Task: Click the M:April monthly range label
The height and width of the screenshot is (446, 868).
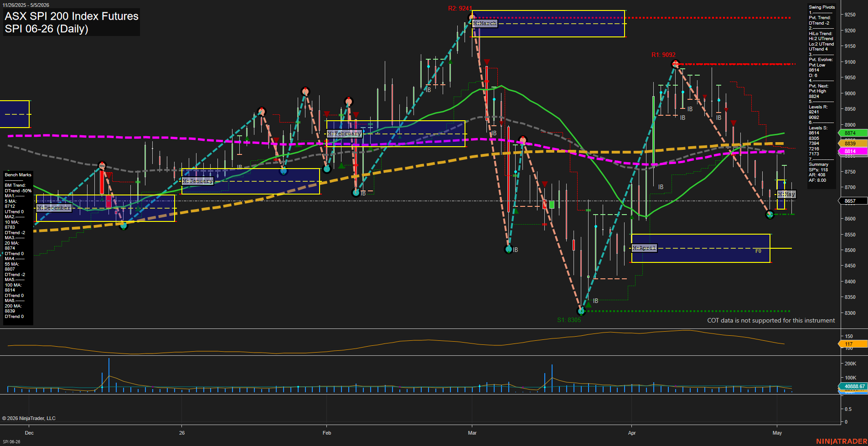Action: [644, 248]
